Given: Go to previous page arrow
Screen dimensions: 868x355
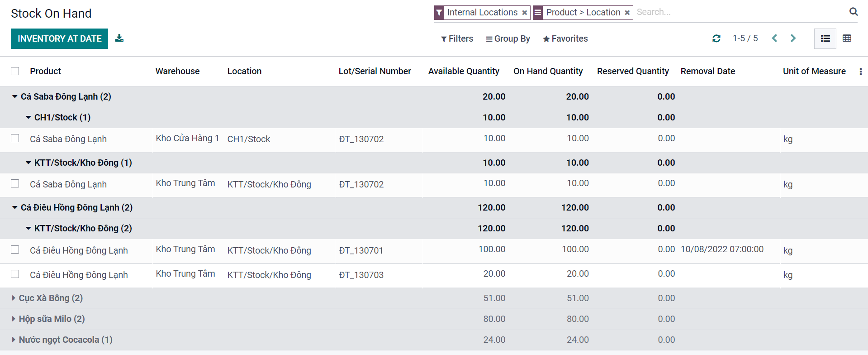Looking at the screenshot, I should tap(774, 38).
